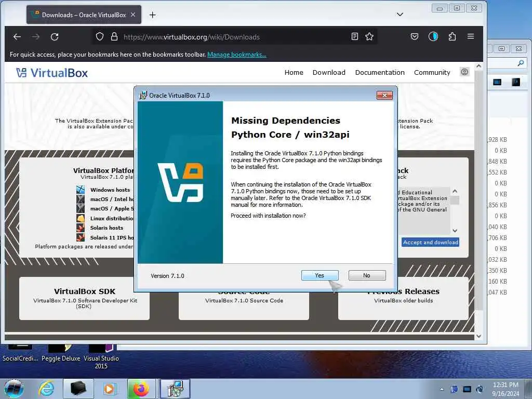
Task: Open Download menu on VirtualBox site
Action: tap(329, 72)
